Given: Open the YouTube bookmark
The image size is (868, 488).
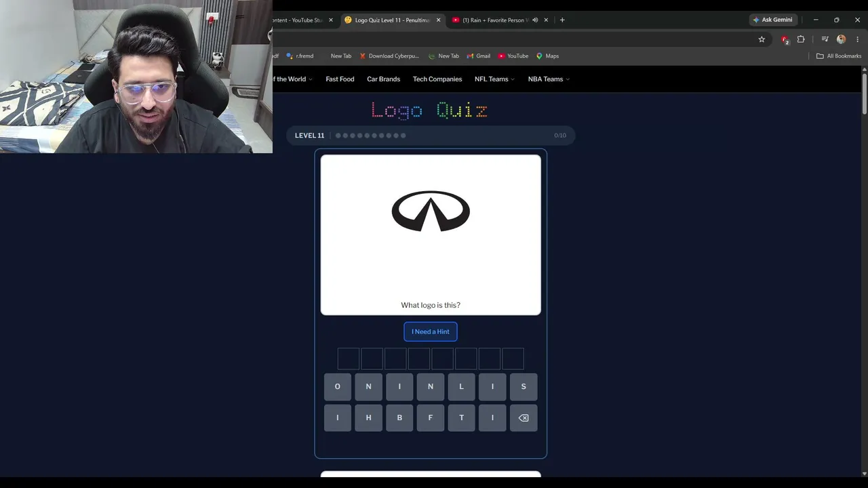Looking at the screenshot, I should tap(513, 56).
